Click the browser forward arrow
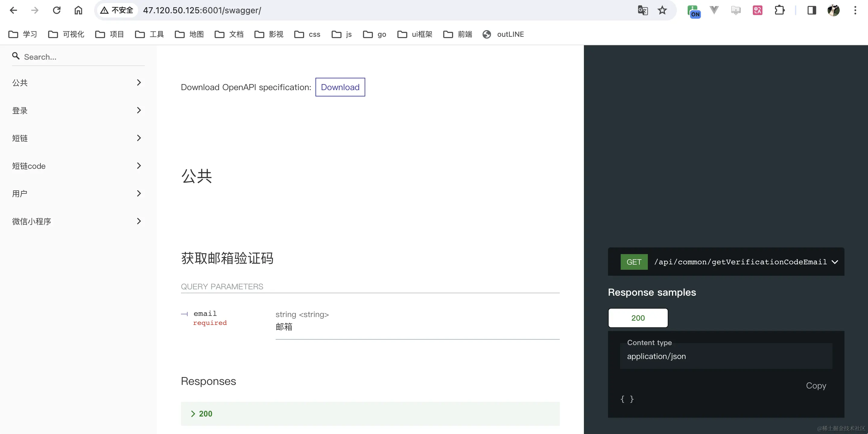Screen dimensions: 868x434 click(x=35, y=11)
